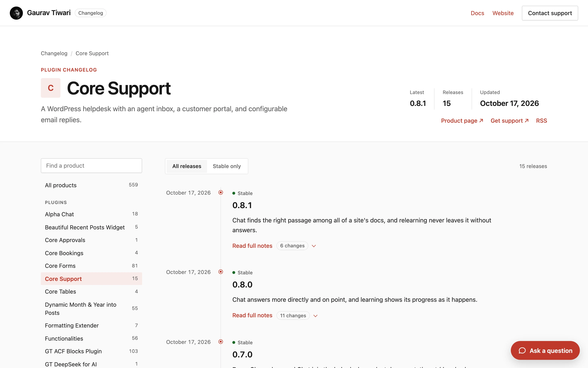Click Ask a question button

[x=545, y=350]
